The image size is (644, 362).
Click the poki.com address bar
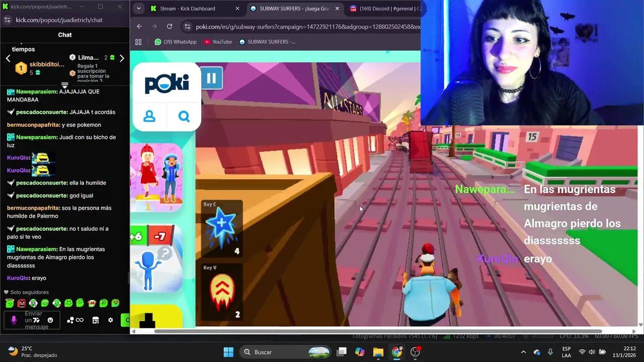pyautogui.click(x=308, y=27)
